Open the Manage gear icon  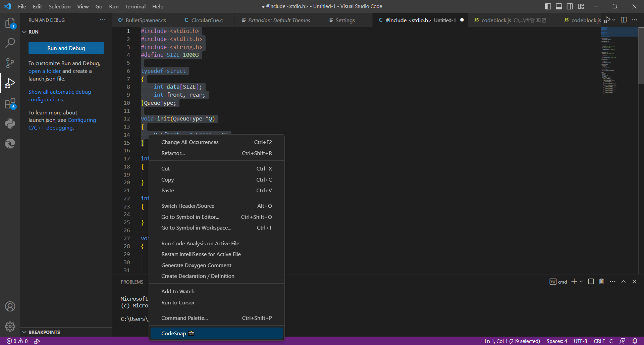10,326
